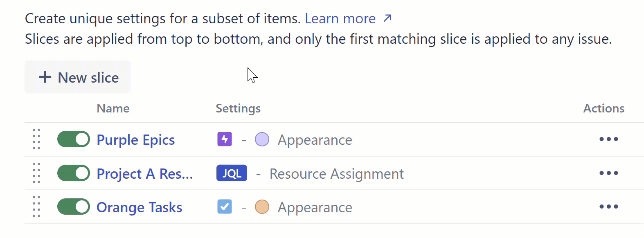Click the external arrow icon after Learn more
This screenshot has width=644, height=238.
tap(387, 18)
